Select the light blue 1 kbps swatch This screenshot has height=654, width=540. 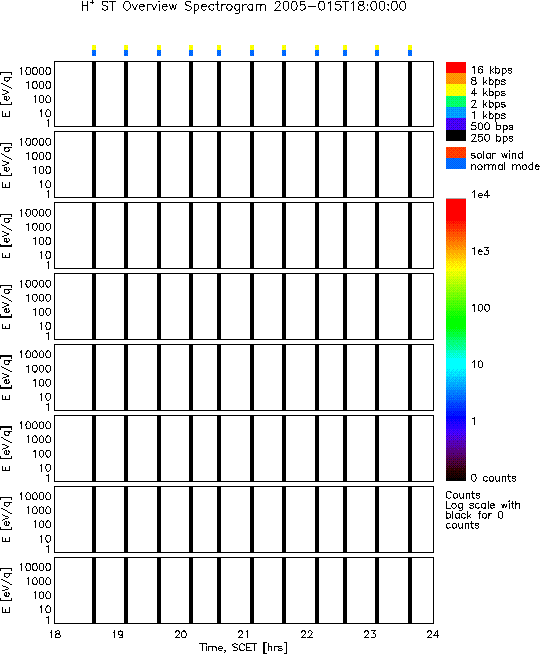456,113
